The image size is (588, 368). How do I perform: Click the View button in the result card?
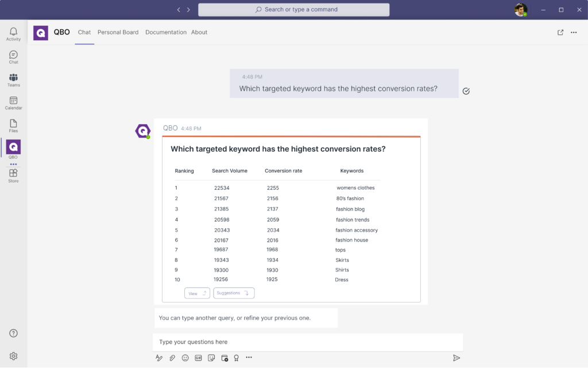point(197,293)
